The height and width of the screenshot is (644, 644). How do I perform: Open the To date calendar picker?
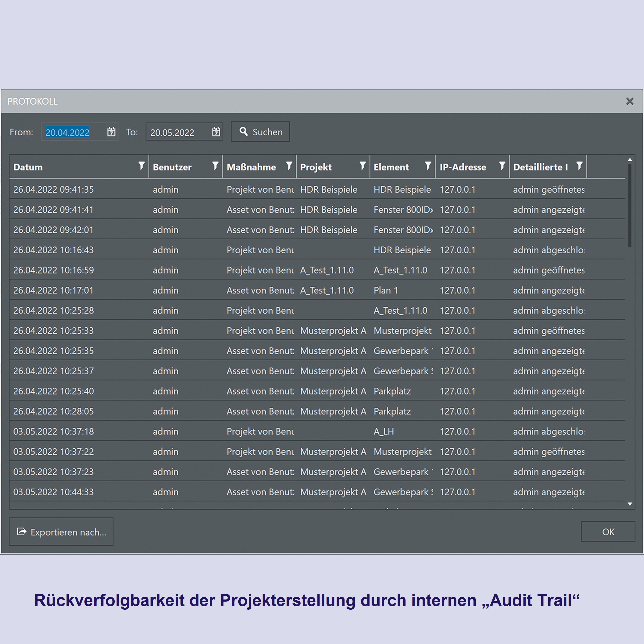pyautogui.click(x=216, y=132)
